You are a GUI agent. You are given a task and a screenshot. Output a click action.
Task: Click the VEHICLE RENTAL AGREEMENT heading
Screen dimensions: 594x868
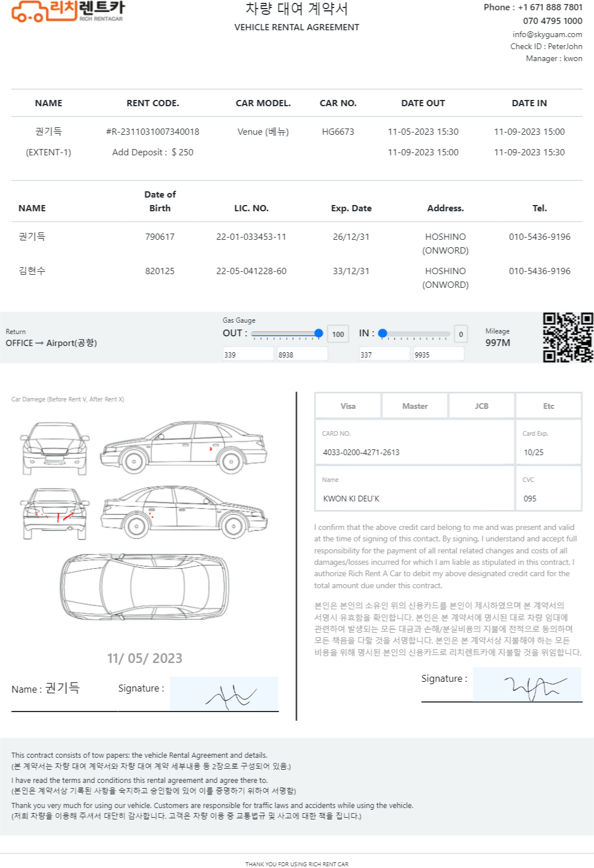[x=297, y=27]
